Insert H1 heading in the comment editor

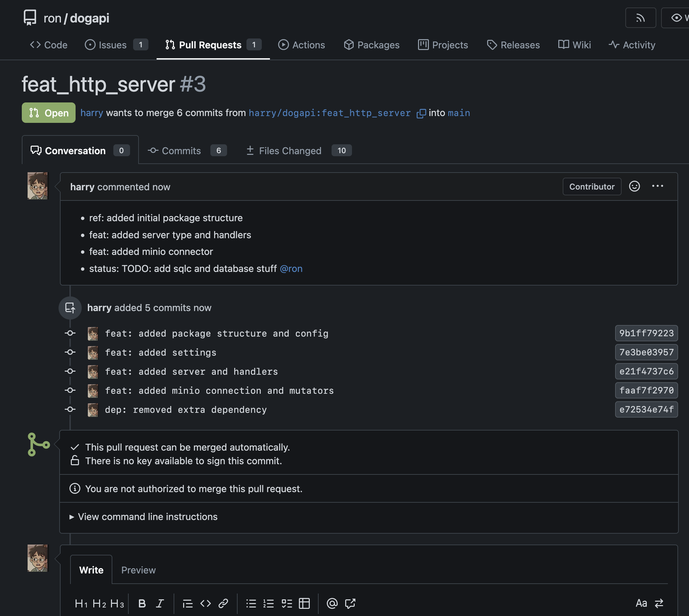tap(81, 603)
